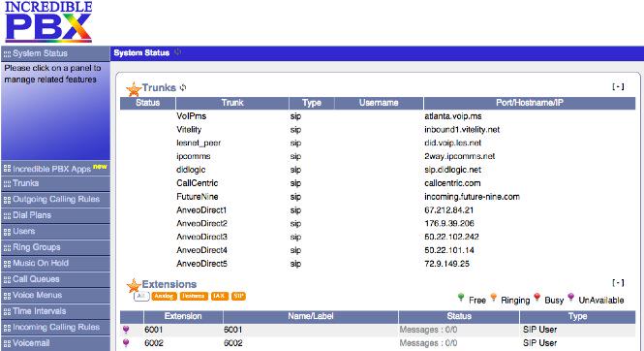Select the Vitelity trunk row
The width and height of the screenshot is (644, 351).
point(378,130)
